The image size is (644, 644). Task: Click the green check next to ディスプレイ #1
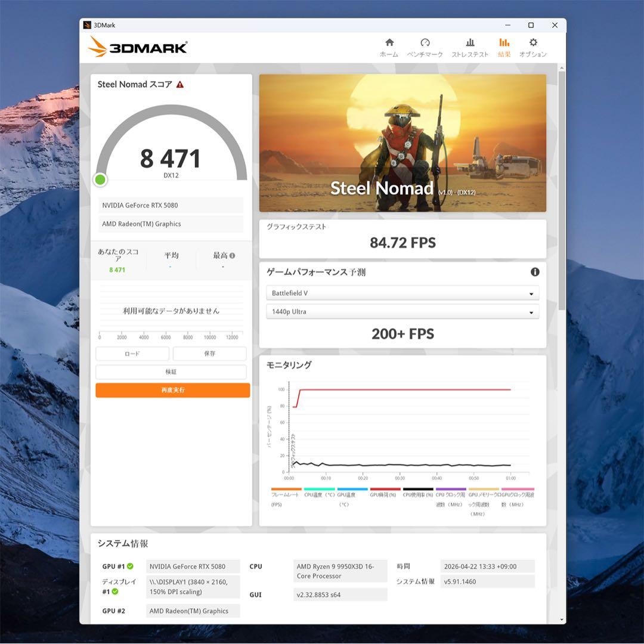tap(115, 592)
